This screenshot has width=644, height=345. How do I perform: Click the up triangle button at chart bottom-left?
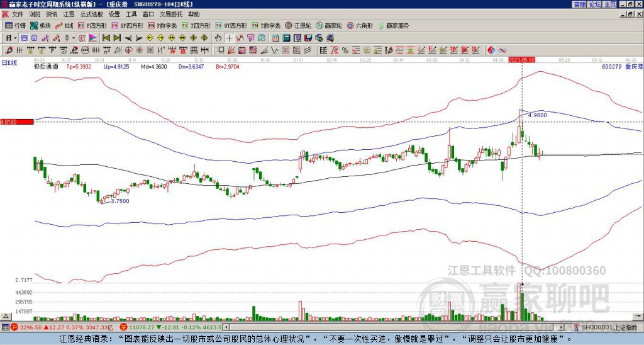[x=6, y=316]
